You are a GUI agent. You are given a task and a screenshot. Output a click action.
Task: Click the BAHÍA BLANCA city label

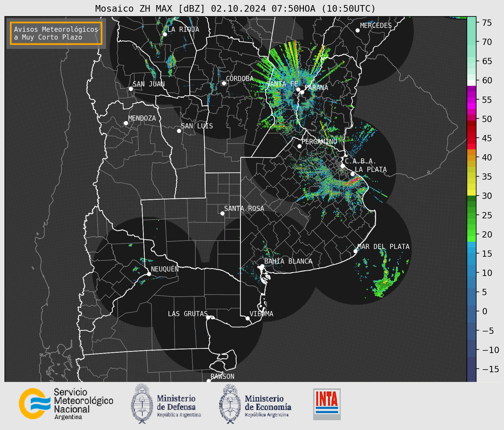click(x=288, y=261)
